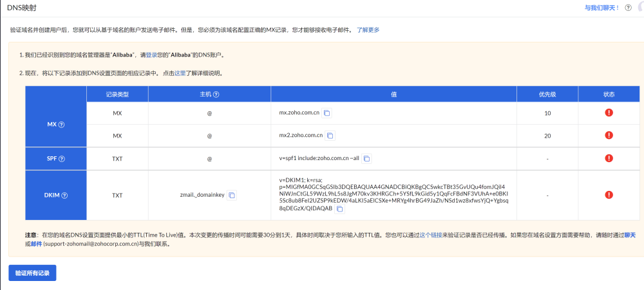Click 登录 link for Alibaba DNS account

[x=151, y=55]
